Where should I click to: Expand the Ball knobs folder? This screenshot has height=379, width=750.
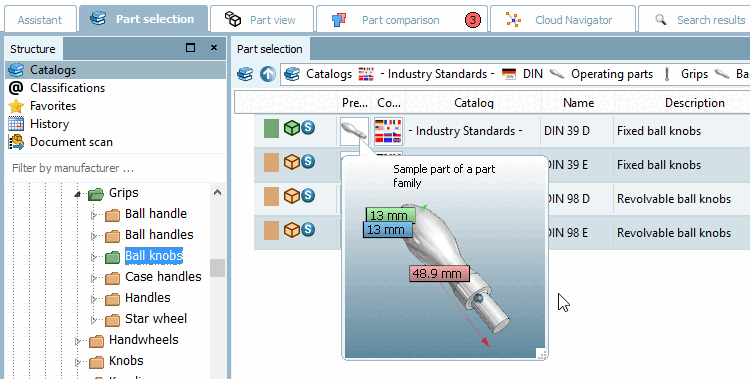[94, 257]
